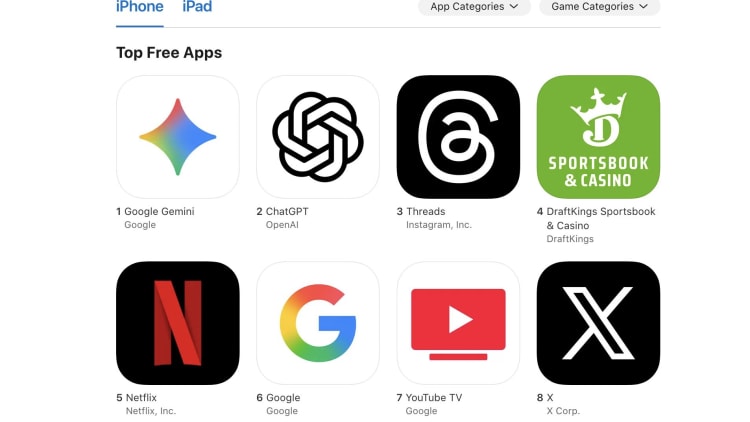Open the Netflix title link

point(141,398)
